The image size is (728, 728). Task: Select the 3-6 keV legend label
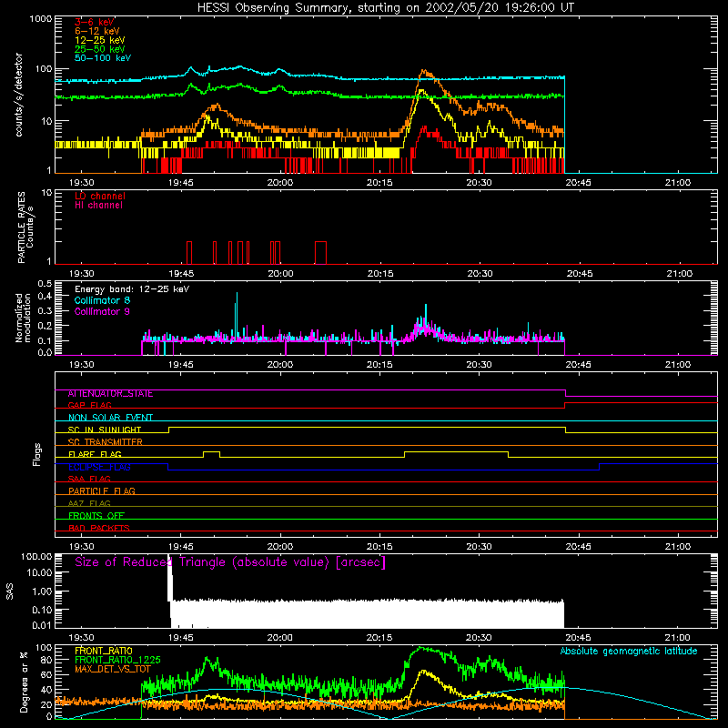click(x=95, y=22)
